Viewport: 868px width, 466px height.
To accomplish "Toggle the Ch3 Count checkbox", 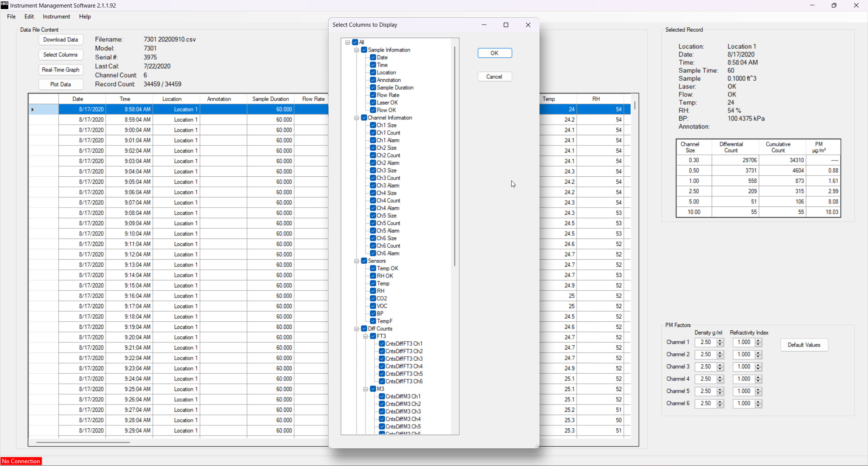I will pyautogui.click(x=373, y=178).
